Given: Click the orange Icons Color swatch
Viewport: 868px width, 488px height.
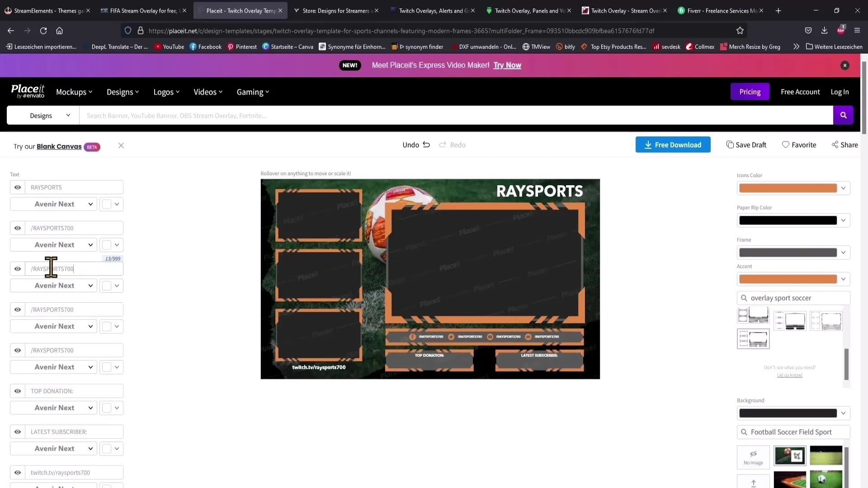Looking at the screenshot, I should point(788,188).
